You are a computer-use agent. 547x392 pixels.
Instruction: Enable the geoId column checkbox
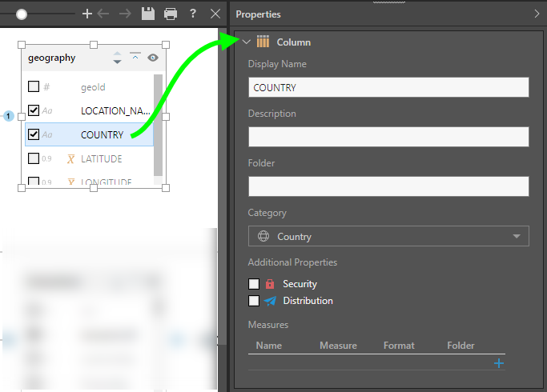tap(34, 86)
